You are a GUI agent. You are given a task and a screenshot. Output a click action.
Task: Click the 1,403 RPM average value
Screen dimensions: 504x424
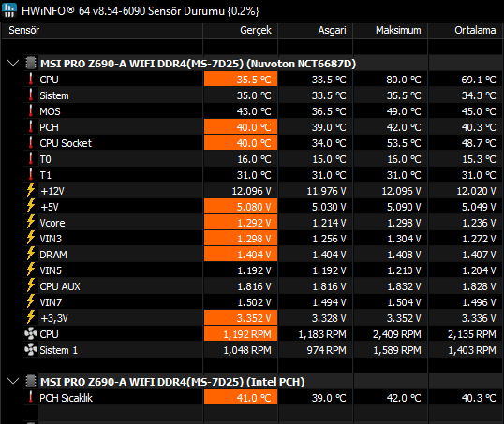click(x=472, y=350)
